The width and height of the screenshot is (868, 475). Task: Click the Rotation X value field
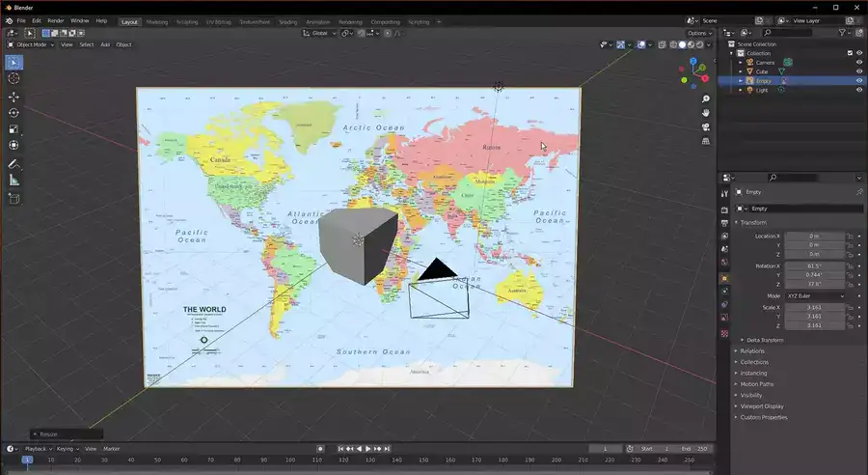(x=814, y=266)
